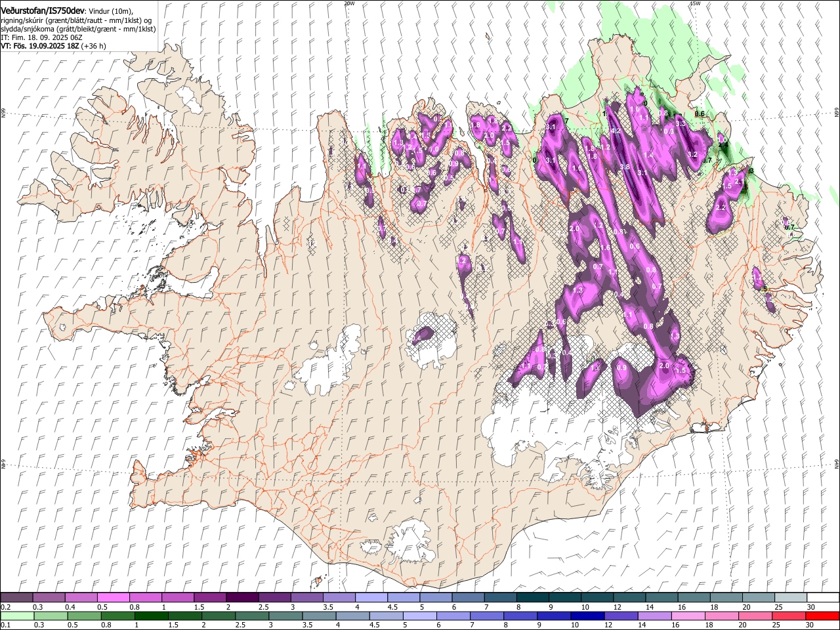840x630 pixels.
Task: Pick the white 30 swatch in the upper legend row
Action: (x=822, y=598)
